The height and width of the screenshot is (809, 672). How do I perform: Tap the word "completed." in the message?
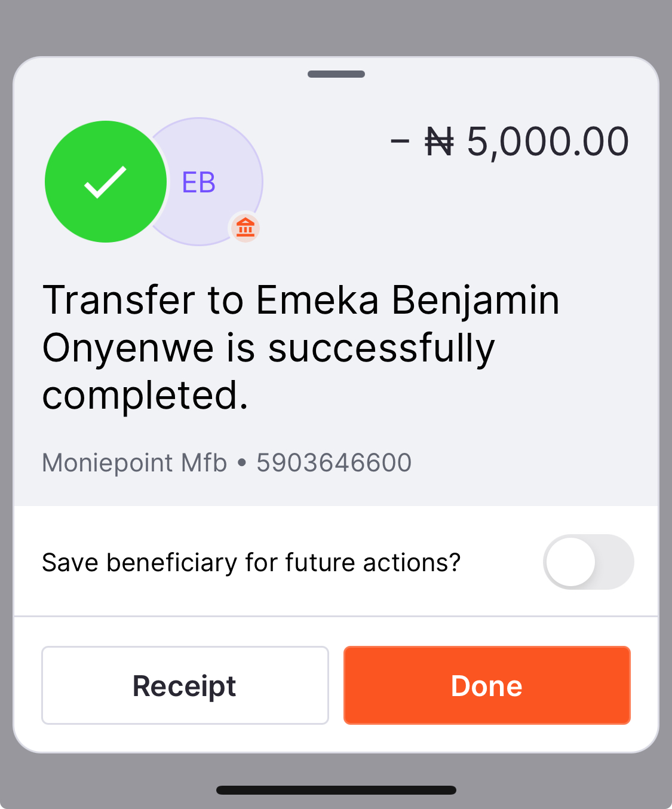(x=145, y=396)
